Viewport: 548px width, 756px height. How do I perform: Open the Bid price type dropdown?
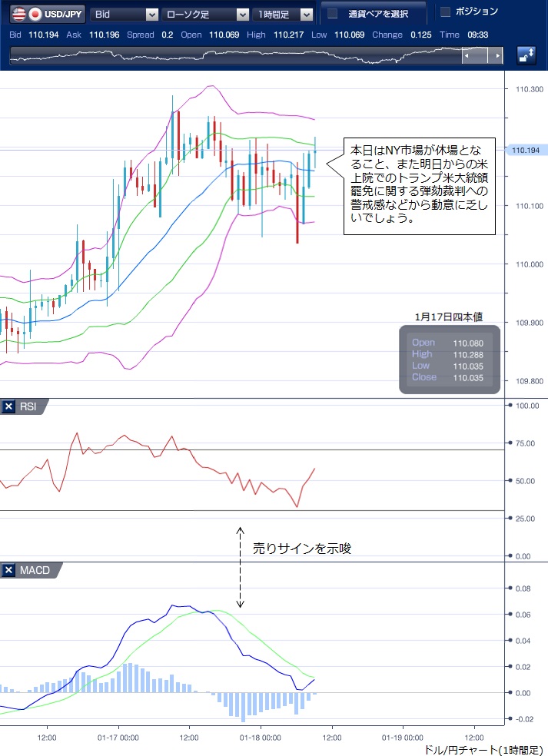click(x=125, y=14)
